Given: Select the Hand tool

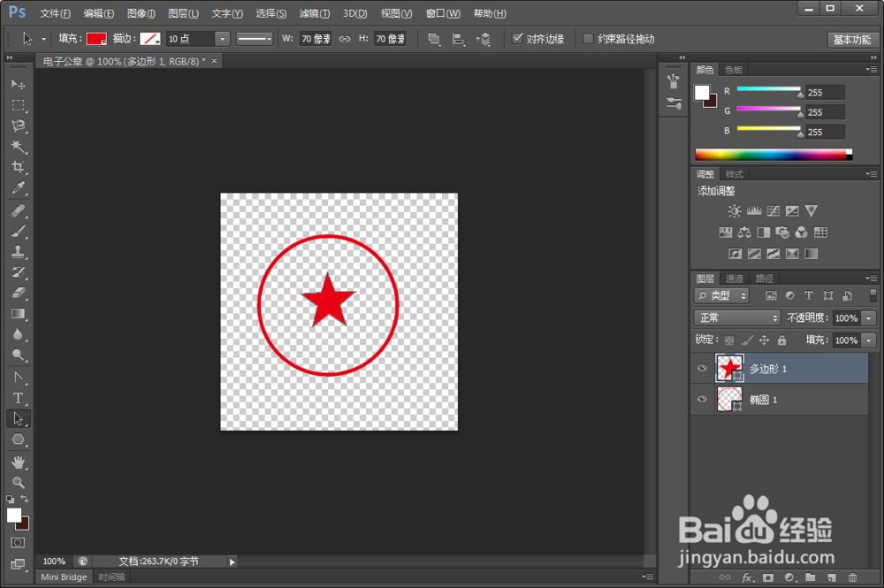Looking at the screenshot, I should 18,462.
